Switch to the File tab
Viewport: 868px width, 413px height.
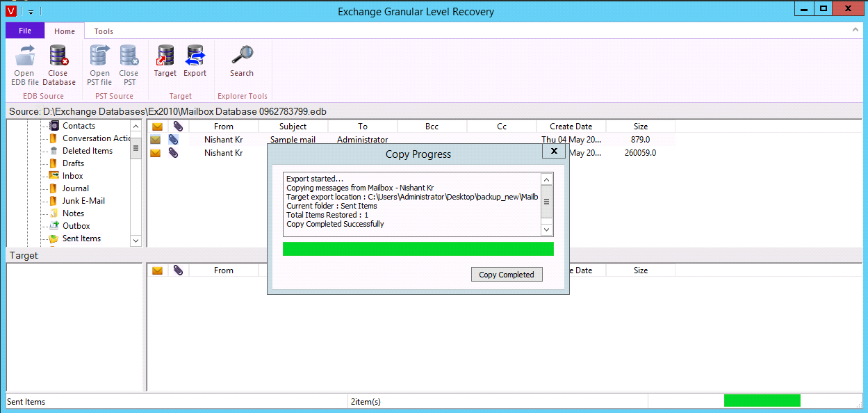(x=25, y=31)
